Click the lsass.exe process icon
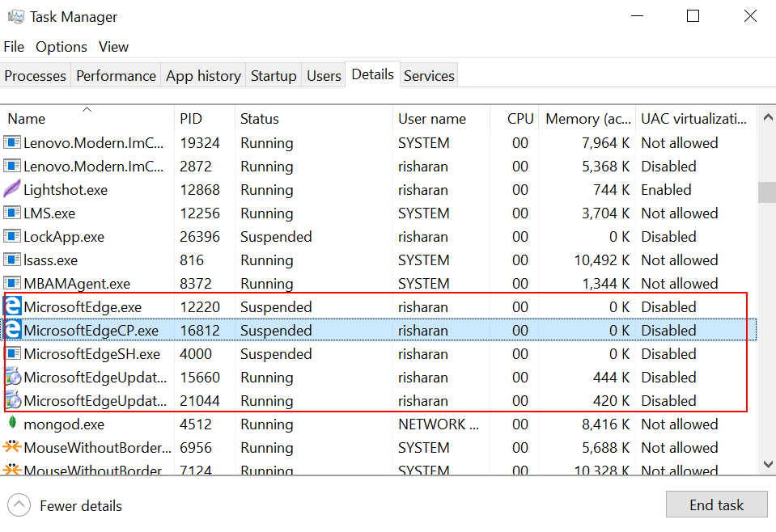Screen dimensions: 776x532 pos(12,260)
